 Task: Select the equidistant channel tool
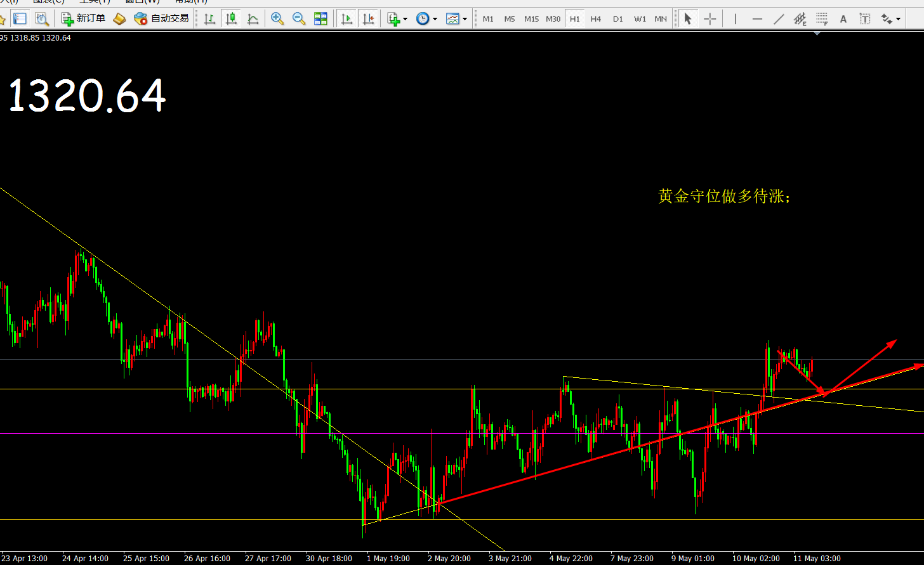pyautogui.click(x=800, y=18)
